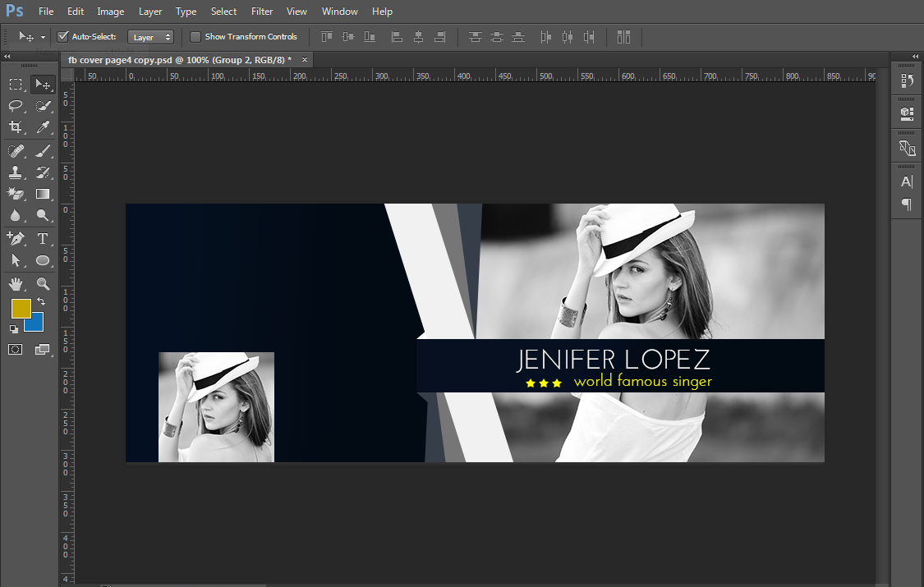Open the Help menu
Viewport: 924px width, 587px height.
tap(383, 11)
